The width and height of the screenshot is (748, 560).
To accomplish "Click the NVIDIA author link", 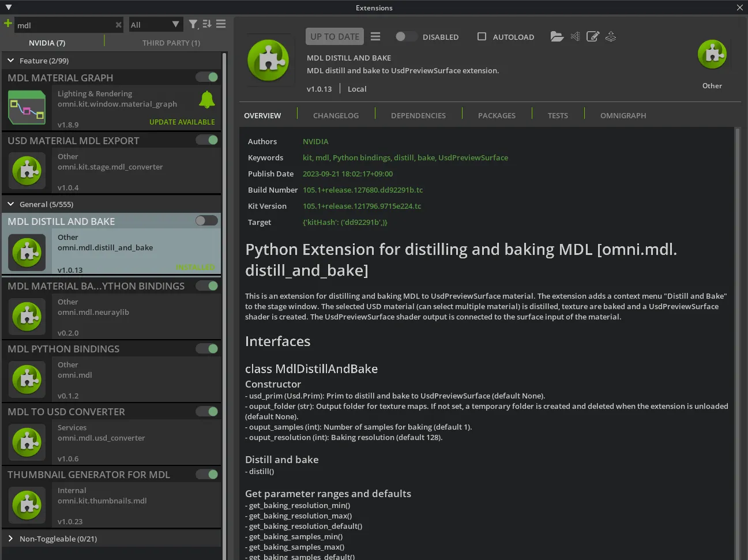I will pos(315,141).
